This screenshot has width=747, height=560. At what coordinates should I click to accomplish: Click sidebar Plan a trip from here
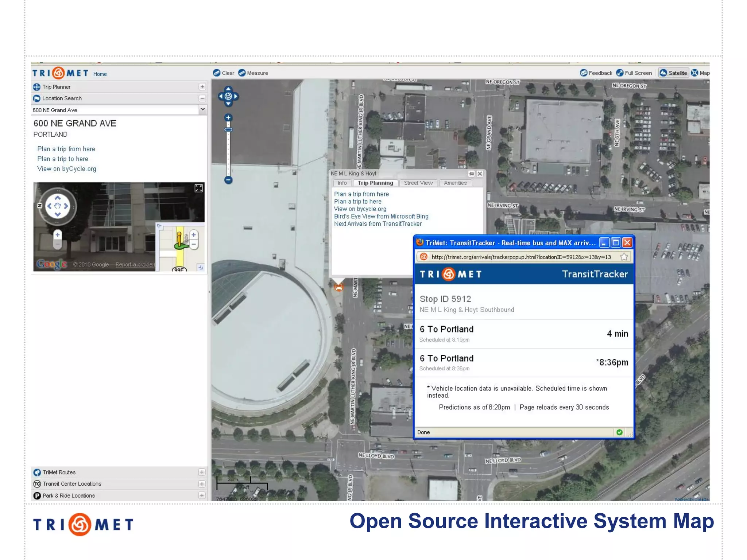[x=66, y=149]
